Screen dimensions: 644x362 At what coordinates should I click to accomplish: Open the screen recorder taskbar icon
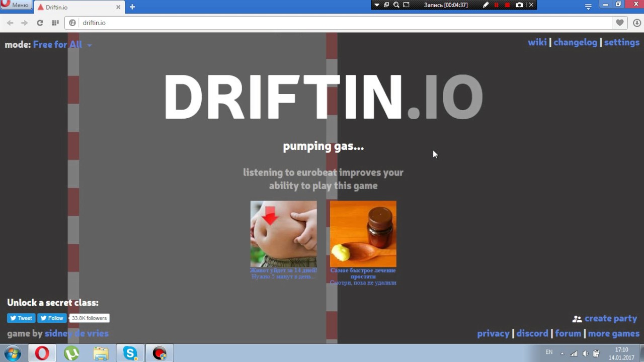159,353
